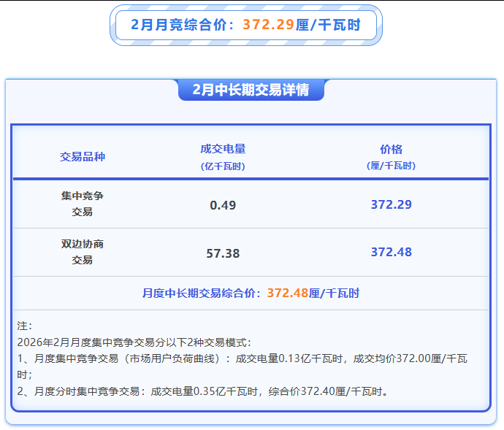Image resolution: width=504 pixels, height=430 pixels.
Task: Click the (亿千瓦时) unit label
Action: 223,166
